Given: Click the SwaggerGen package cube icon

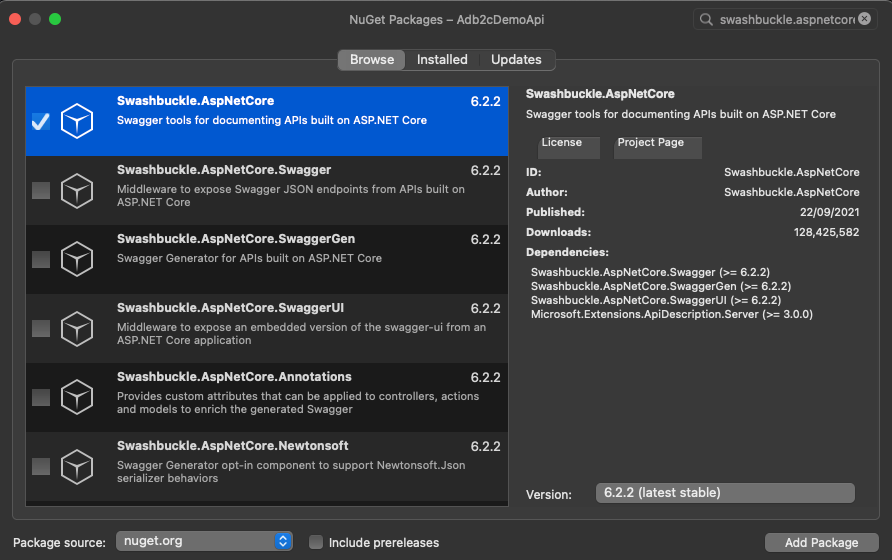Looking at the screenshot, I should click(77, 260).
